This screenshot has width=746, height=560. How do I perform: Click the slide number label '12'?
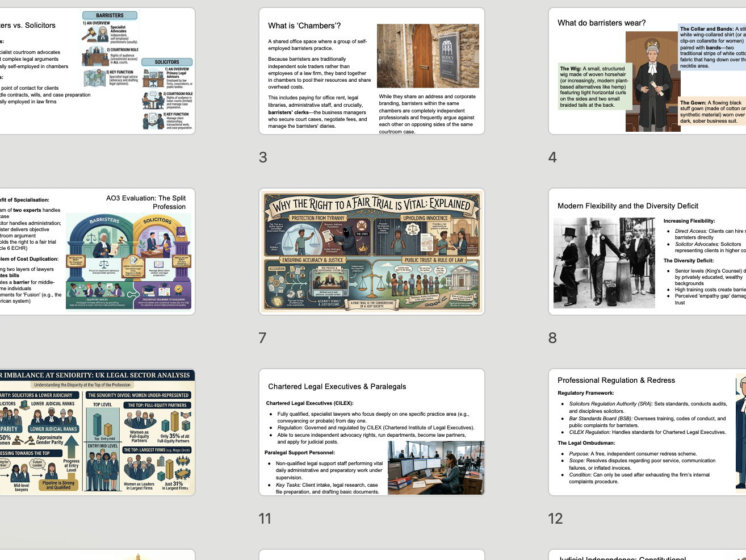tap(555, 519)
